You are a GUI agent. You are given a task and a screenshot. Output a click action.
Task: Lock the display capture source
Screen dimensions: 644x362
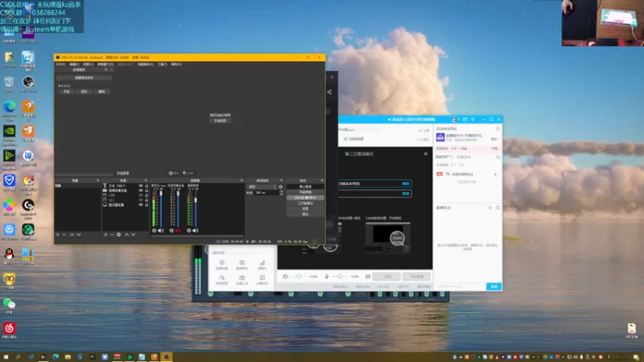pos(147,205)
